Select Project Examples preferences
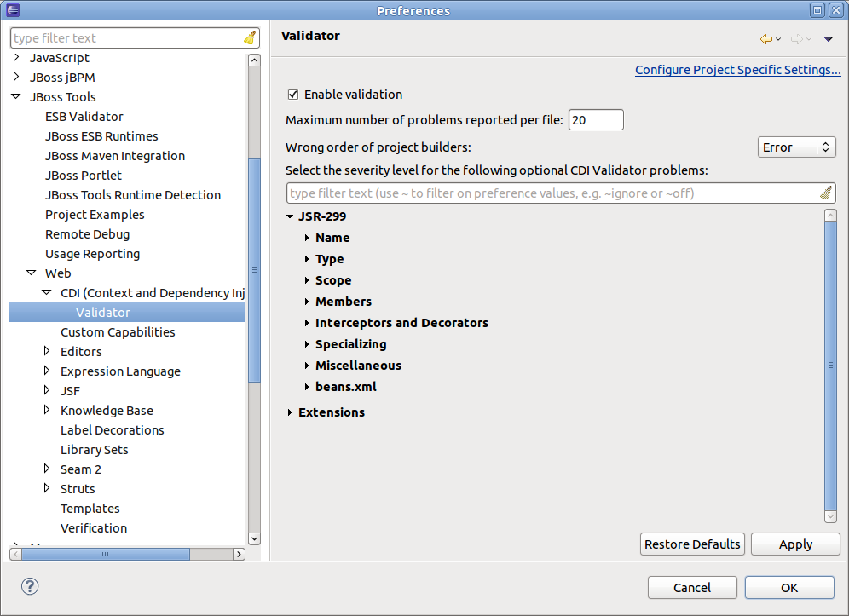 point(95,215)
